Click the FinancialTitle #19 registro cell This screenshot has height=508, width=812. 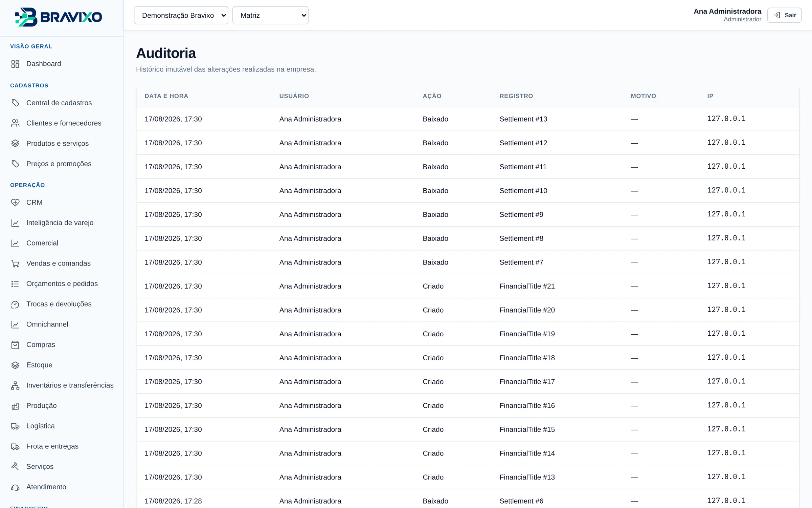click(527, 334)
